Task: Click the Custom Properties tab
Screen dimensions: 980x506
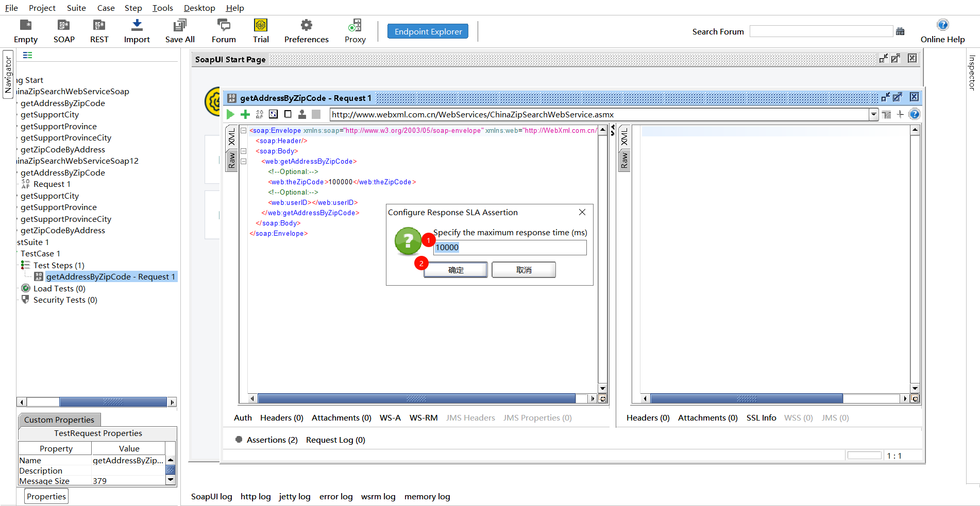Action: coord(59,420)
